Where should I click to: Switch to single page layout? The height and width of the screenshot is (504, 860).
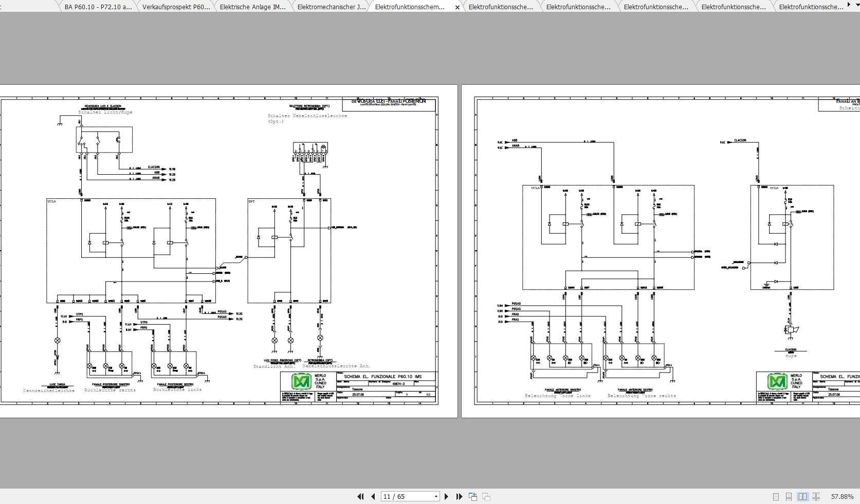tap(776, 497)
